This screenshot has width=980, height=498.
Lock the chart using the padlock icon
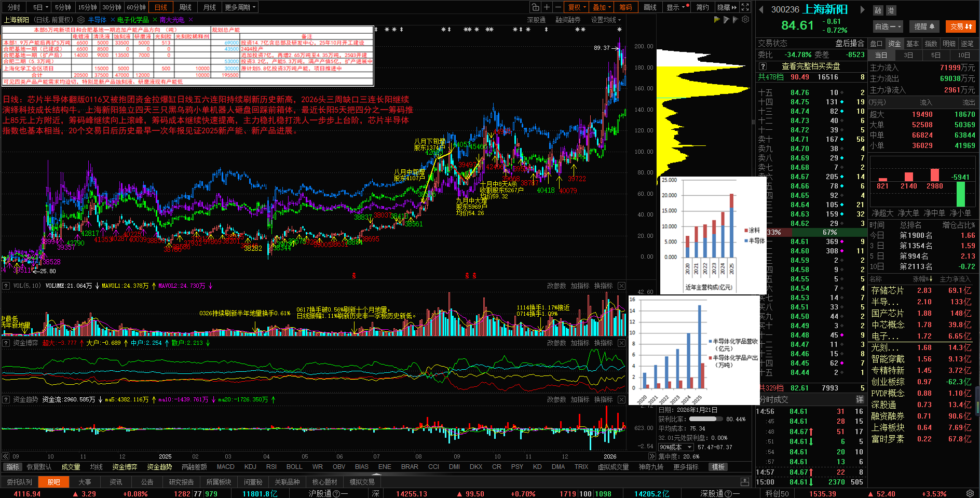(x=535, y=7)
